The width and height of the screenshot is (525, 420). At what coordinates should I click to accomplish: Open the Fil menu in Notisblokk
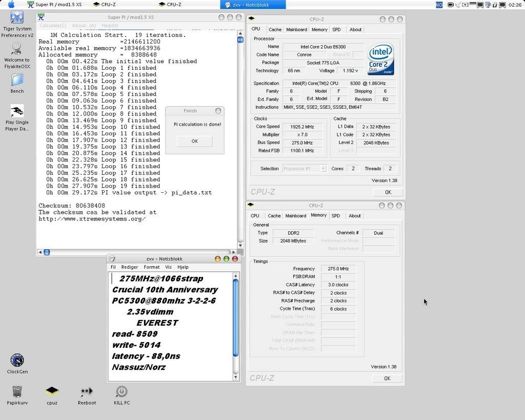tap(113, 267)
